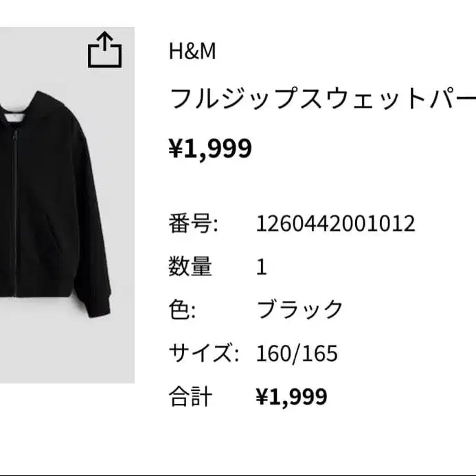Screen dimensions: 476x476
Task: Select the 160/165 size value
Action: (297, 353)
